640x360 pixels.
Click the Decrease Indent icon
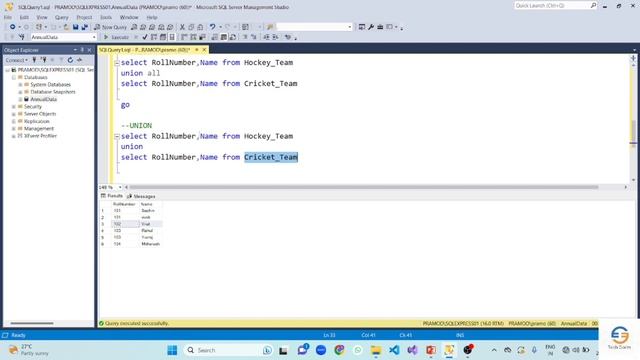[x=266, y=37]
